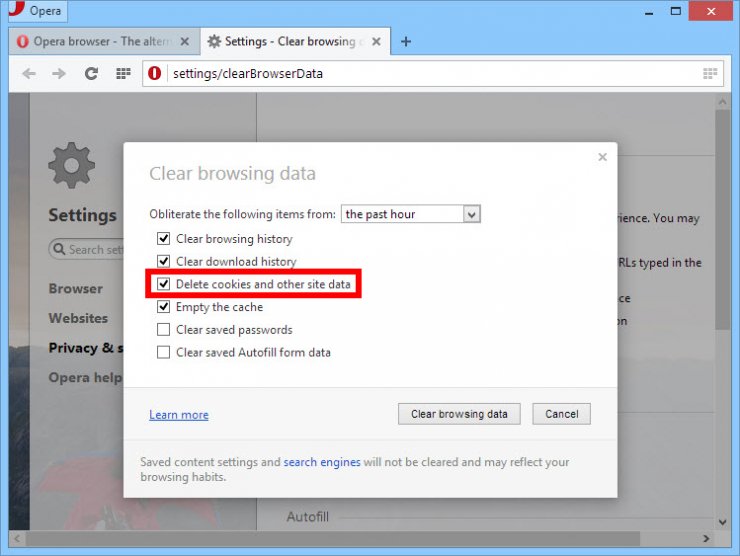This screenshot has width=740, height=556.
Task: Click the Settings gear icon in sidebar
Action: pos(71,165)
